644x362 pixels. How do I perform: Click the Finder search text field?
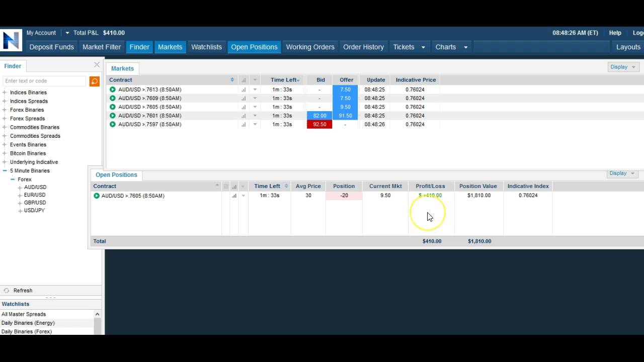(x=44, y=81)
